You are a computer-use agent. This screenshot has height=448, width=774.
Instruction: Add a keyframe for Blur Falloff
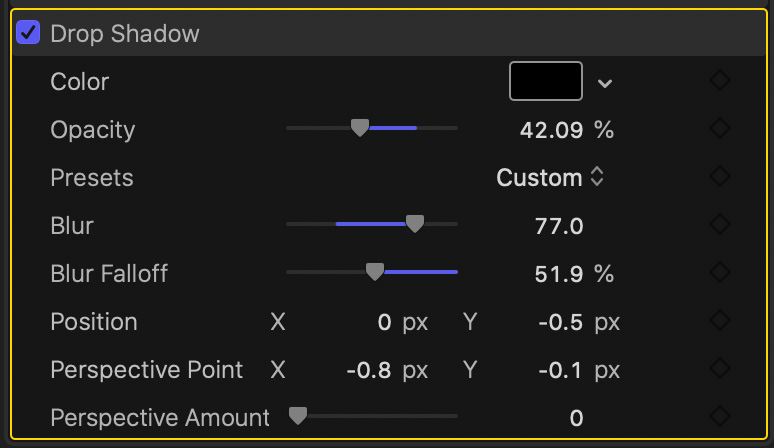click(719, 273)
